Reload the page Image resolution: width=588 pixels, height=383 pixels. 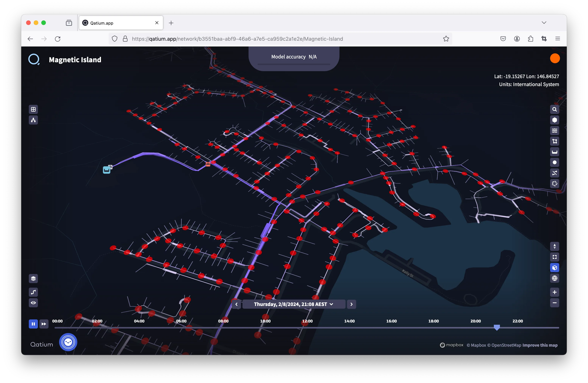pyautogui.click(x=58, y=39)
